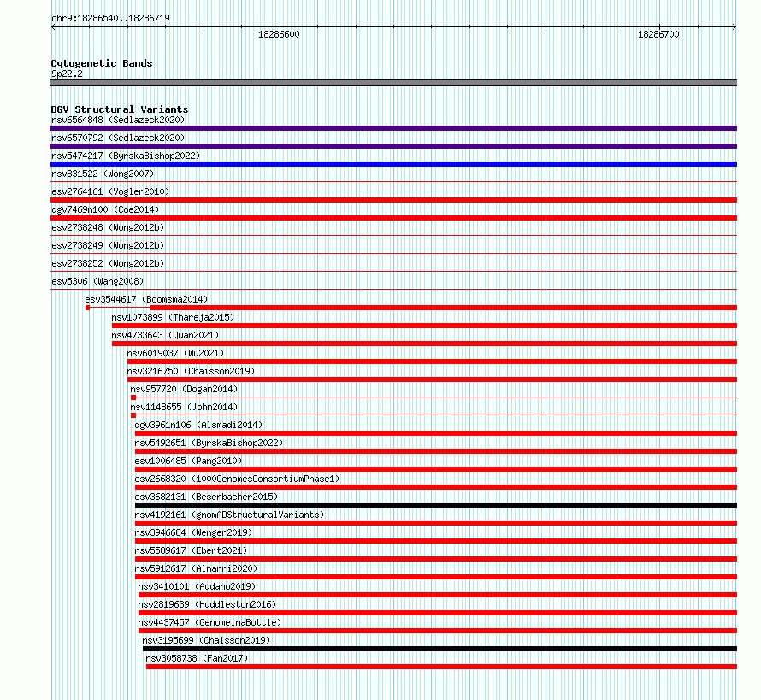The image size is (761, 700).
Task: Click the red bar under nsv3058738
Action: click(x=442, y=667)
